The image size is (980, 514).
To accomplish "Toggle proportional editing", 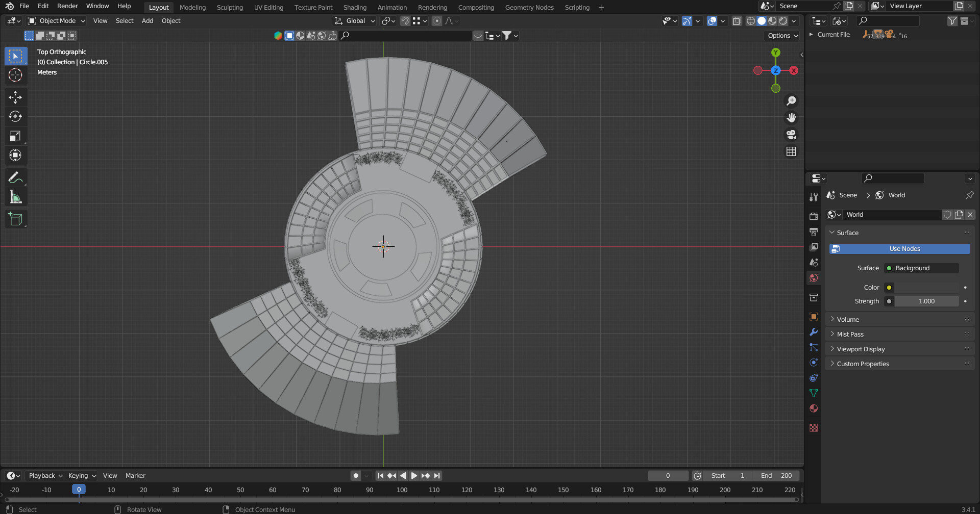I will click(x=437, y=21).
